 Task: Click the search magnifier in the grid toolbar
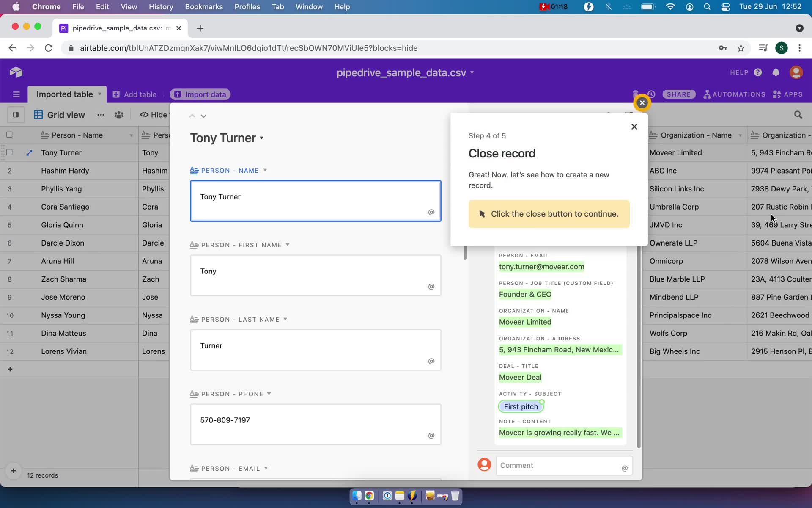pyautogui.click(x=798, y=115)
